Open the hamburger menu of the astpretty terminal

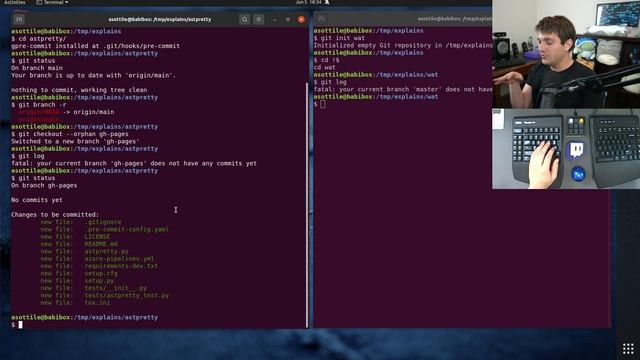coord(258,19)
